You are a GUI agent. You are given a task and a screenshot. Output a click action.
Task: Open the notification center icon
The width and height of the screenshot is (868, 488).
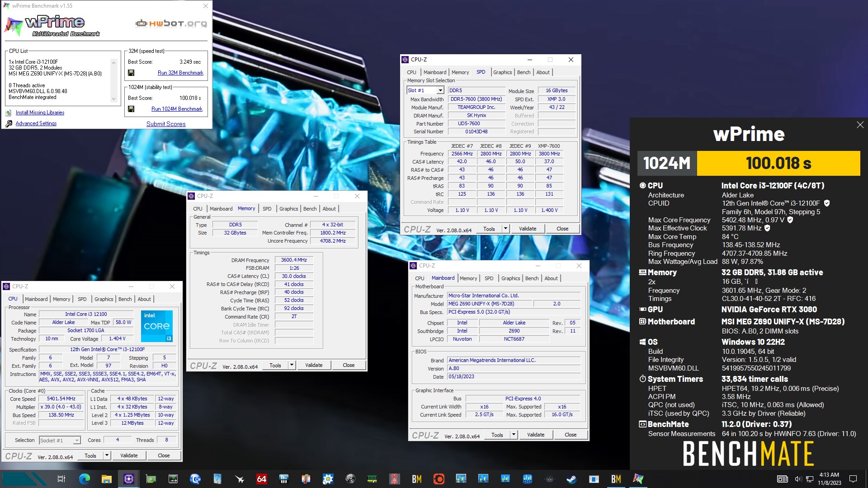(853, 479)
